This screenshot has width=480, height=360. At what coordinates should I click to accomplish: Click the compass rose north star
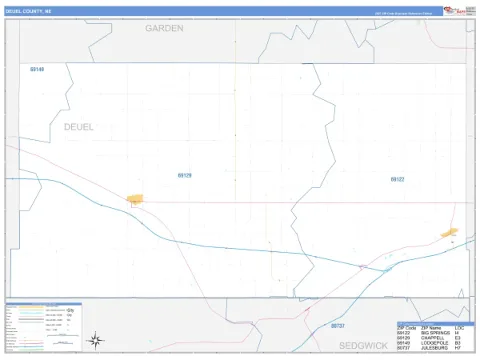point(95,340)
